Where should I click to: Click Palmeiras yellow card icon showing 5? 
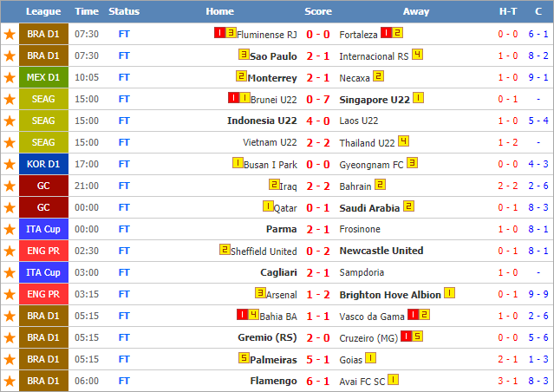pyautogui.click(x=244, y=357)
